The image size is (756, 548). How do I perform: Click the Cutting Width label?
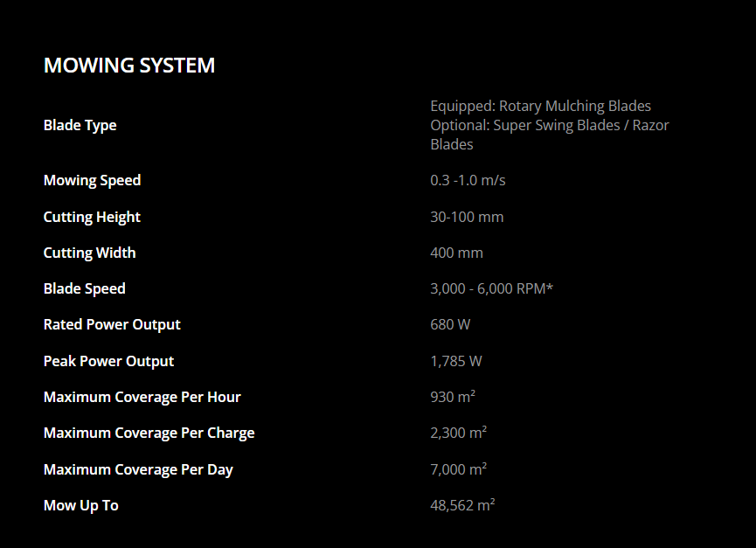(89, 253)
